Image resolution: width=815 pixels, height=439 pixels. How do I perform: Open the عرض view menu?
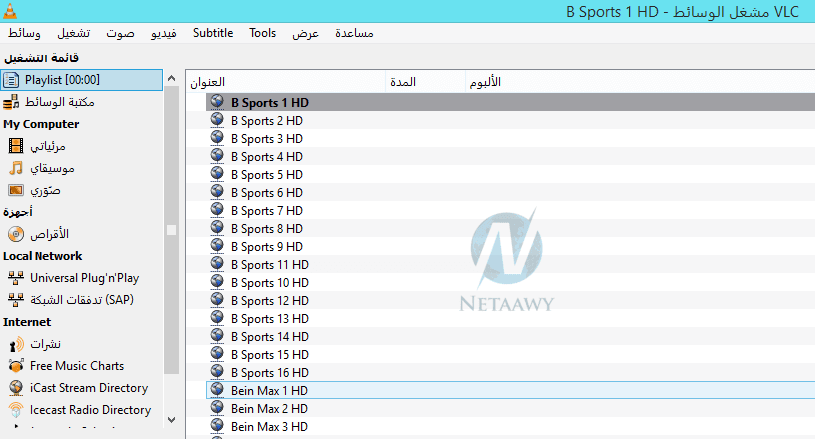click(x=305, y=33)
